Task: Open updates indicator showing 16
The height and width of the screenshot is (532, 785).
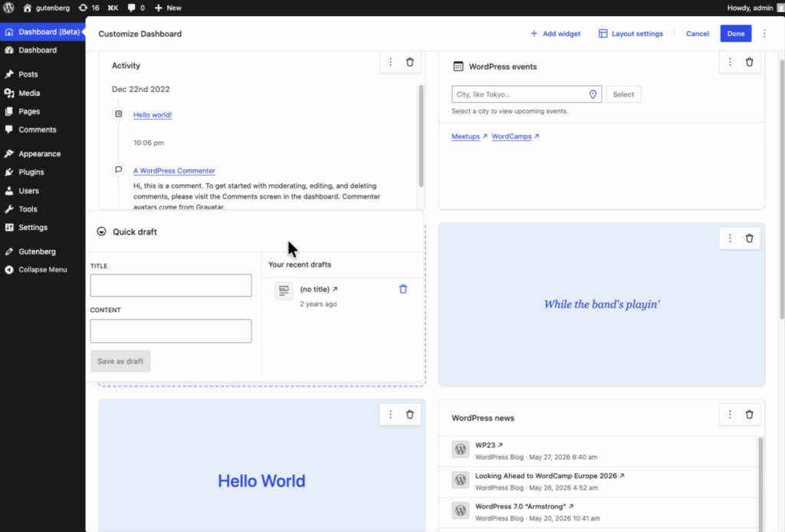Action: click(x=89, y=8)
